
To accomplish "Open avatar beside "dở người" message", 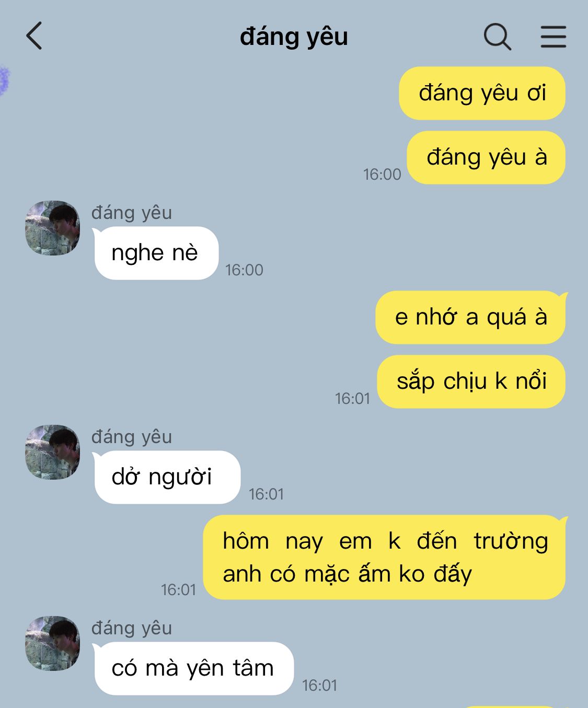I will (x=53, y=452).
